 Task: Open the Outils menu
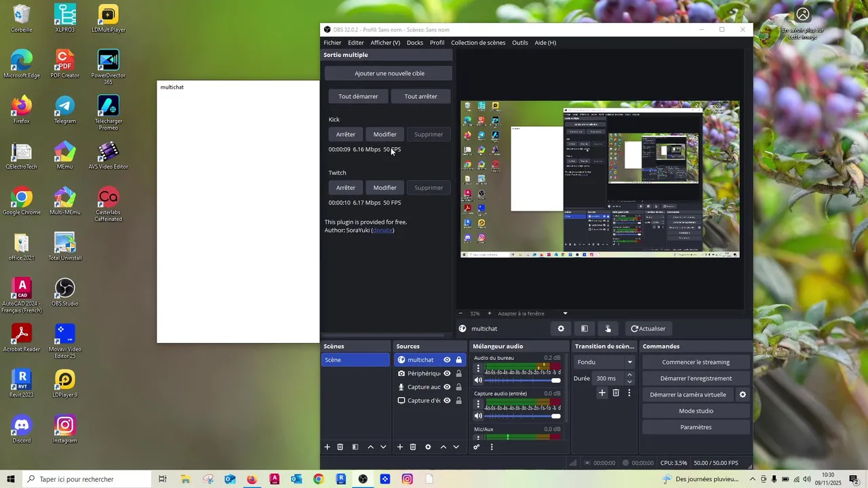point(520,43)
